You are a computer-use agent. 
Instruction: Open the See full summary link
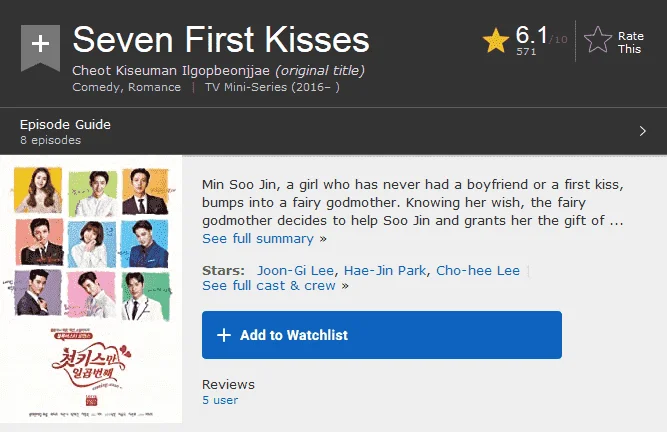click(x=258, y=239)
